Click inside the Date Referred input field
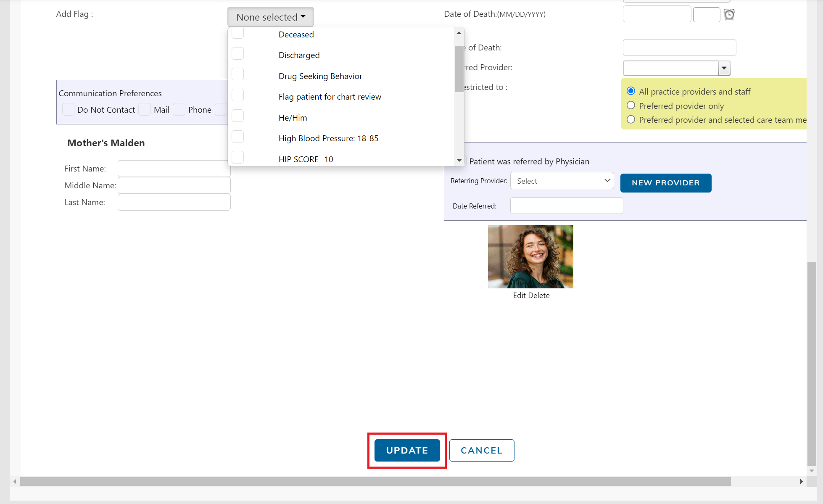The image size is (823, 504). point(566,206)
